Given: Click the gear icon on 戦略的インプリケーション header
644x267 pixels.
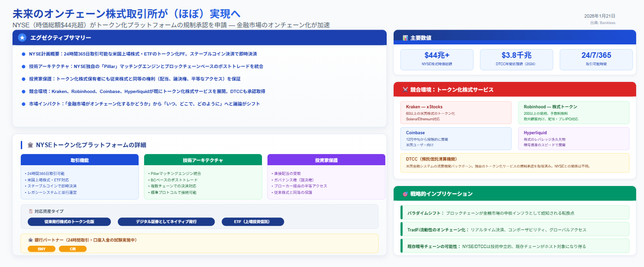Looking at the screenshot, I should 406,193.
